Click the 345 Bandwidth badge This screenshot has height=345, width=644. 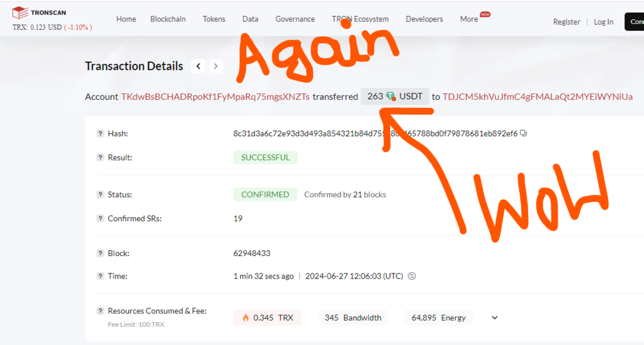click(x=353, y=318)
